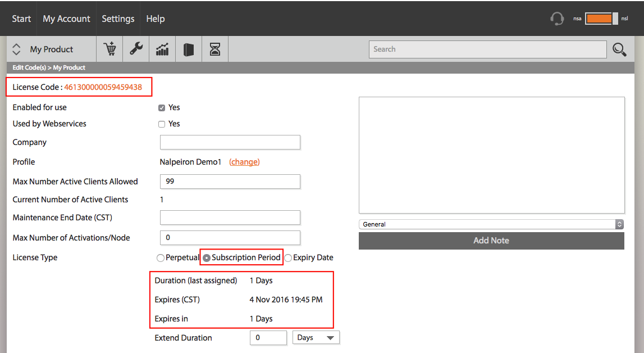Open the Help menu
Image resolution: width=644 pixels, height=353 pixels.
click(156, 19)
